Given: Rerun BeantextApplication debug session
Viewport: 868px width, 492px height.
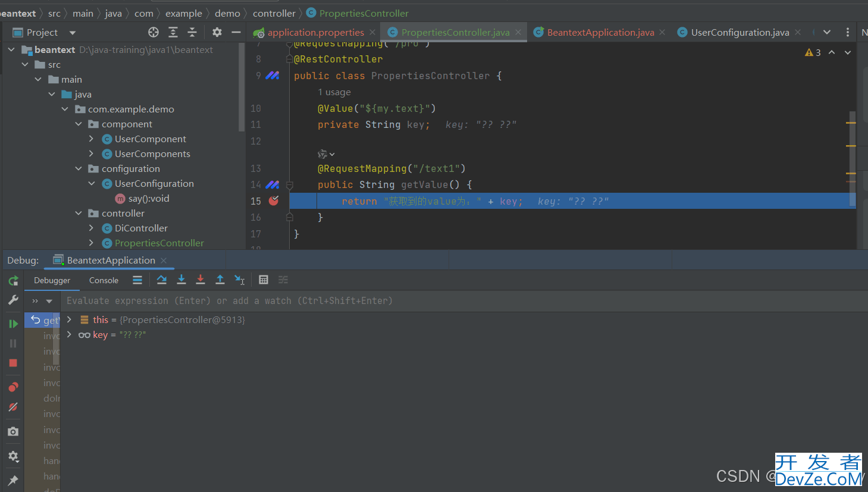Looking at the screenshot, I should click(x=13, y=281).
